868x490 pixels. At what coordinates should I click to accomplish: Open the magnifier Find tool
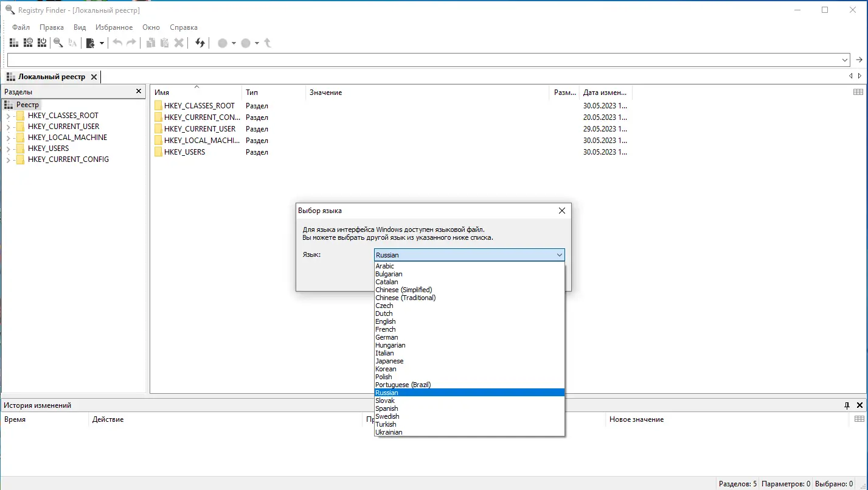[x=58, y=43]
